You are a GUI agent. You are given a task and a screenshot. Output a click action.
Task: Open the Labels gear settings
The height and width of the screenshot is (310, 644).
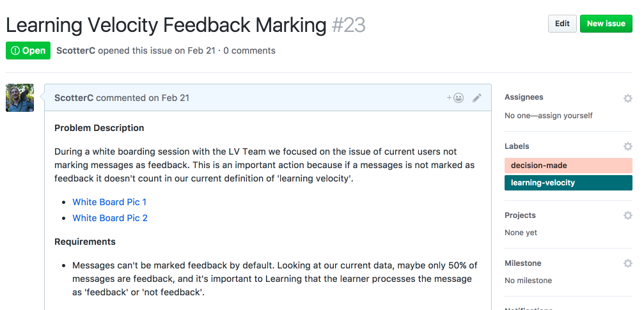[627, 146]
